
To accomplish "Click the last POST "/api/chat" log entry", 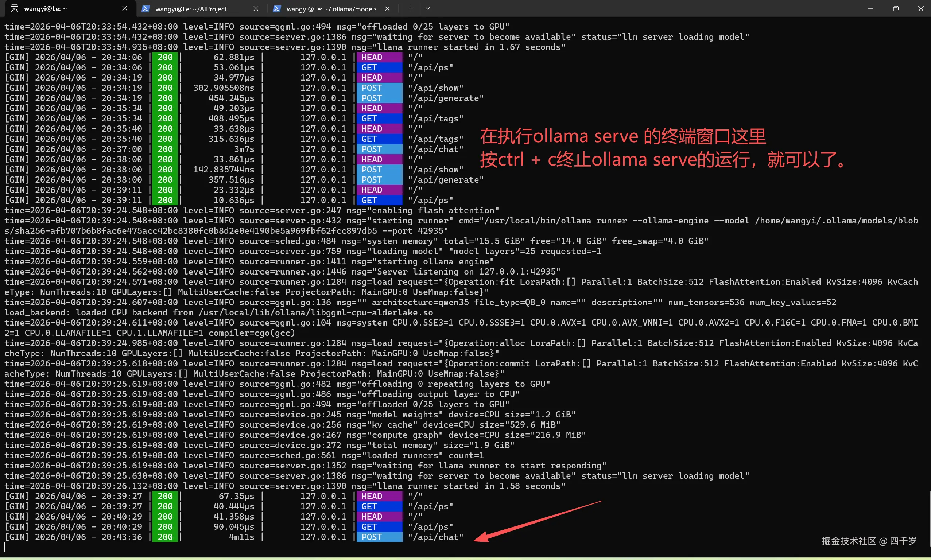I will click(x=435, y=537).
